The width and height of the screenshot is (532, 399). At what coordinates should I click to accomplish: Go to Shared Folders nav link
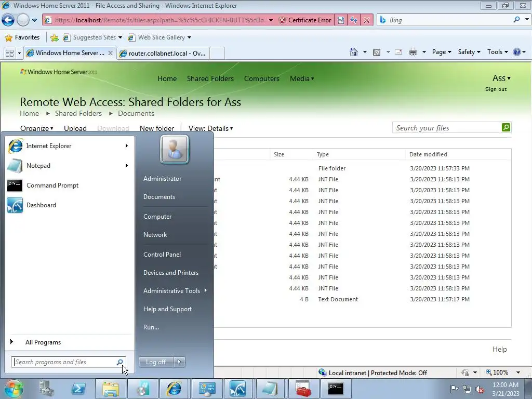tap(210, 79)
